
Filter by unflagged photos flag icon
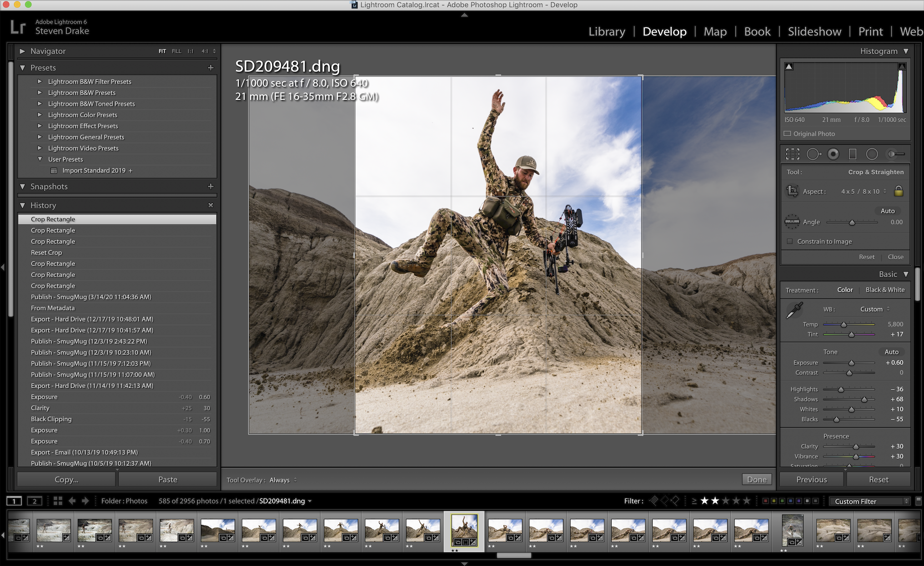664,501
